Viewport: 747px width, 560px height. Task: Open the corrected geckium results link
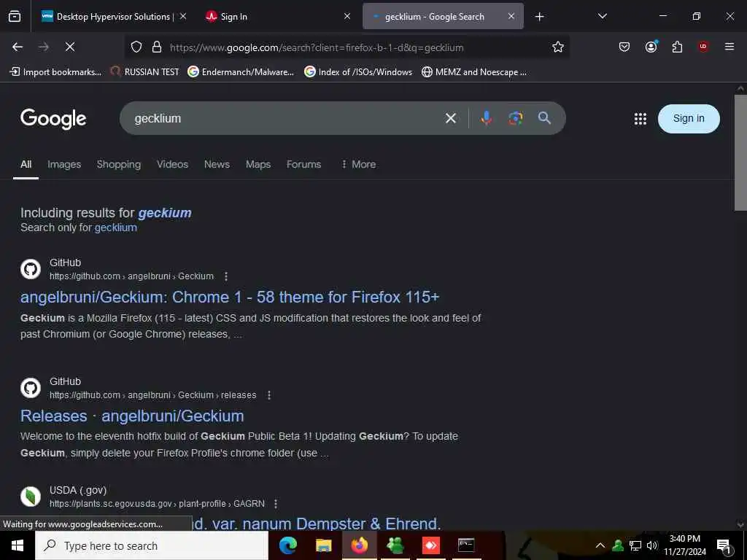click(x=165, y=213)
